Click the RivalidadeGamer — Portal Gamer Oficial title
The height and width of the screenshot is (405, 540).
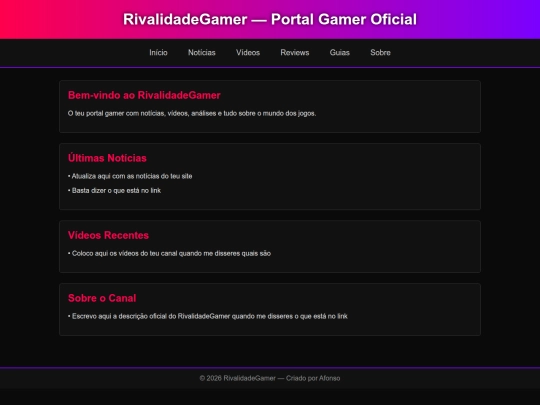click(x=270, y=19)
